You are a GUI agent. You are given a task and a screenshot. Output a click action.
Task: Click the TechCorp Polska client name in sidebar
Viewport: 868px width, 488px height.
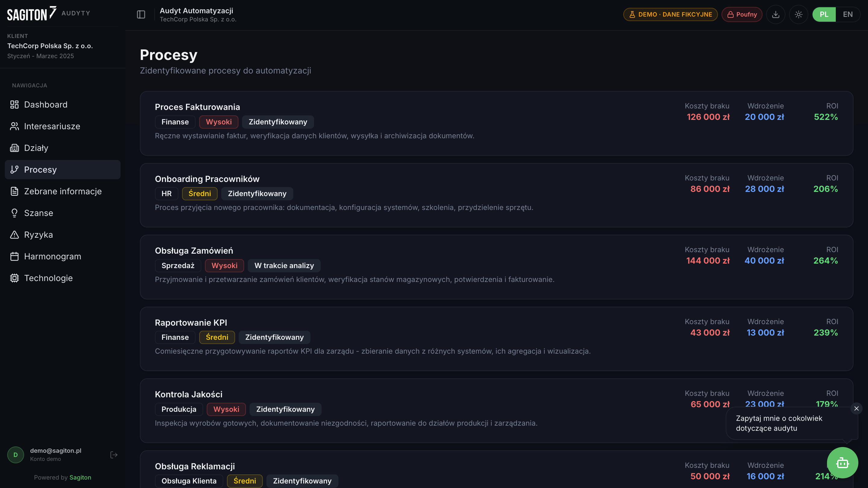[x=50, y=46]
